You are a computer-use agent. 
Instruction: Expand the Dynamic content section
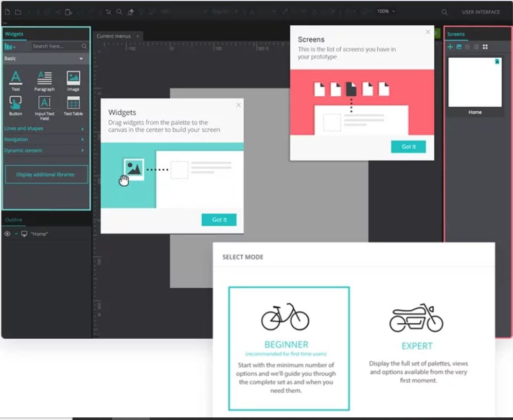(x=44, y=150)
